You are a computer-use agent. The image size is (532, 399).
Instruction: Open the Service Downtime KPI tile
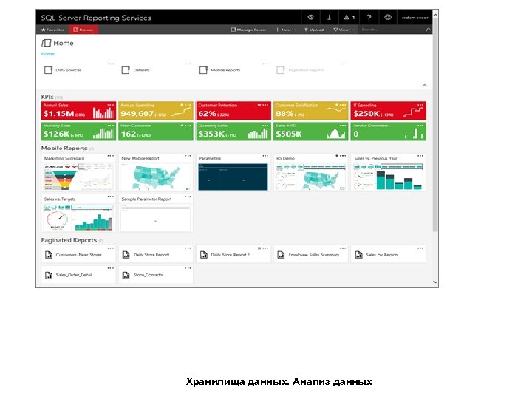click(x=389, y=132)
